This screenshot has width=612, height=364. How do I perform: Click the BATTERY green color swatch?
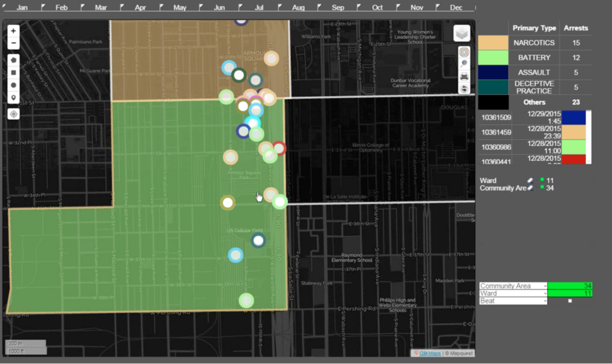pyautogui.click(x=493, y=58)
